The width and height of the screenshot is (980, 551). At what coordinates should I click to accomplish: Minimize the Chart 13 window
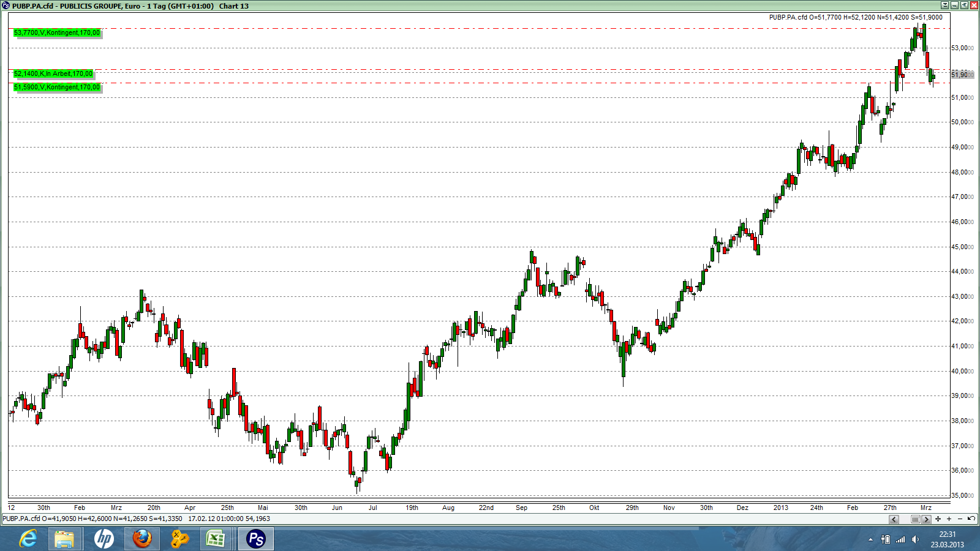[954, 5]
